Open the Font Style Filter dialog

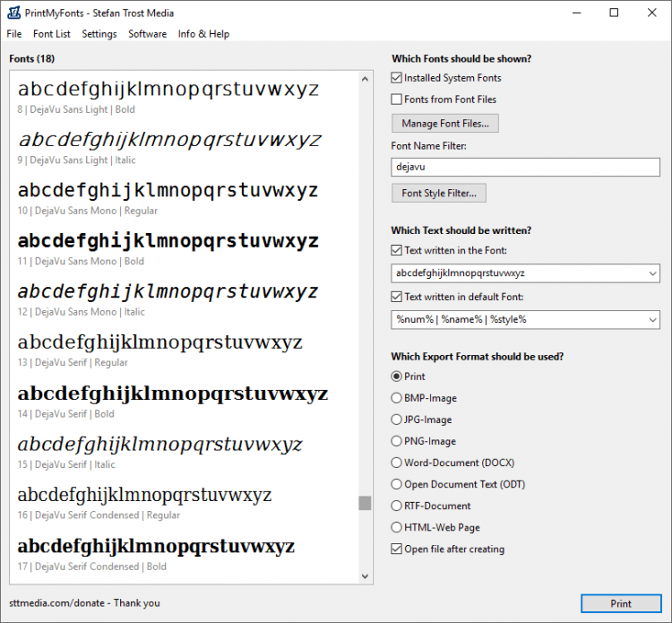coord(438,193)
